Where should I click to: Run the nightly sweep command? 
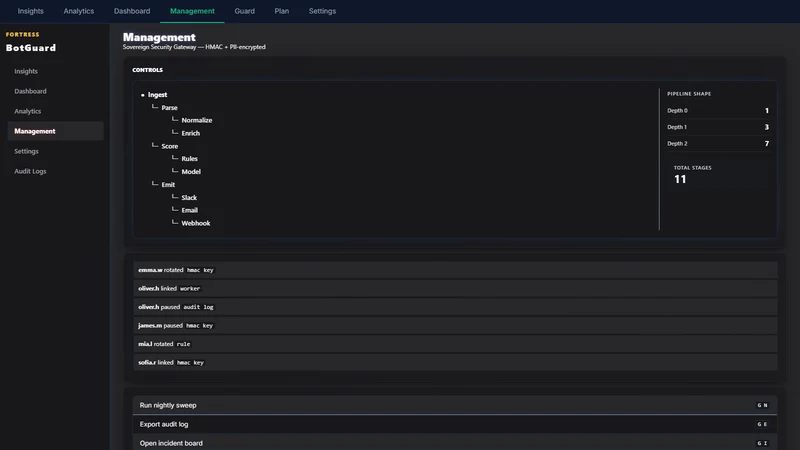pyautogui.click(x=455, y=405)
